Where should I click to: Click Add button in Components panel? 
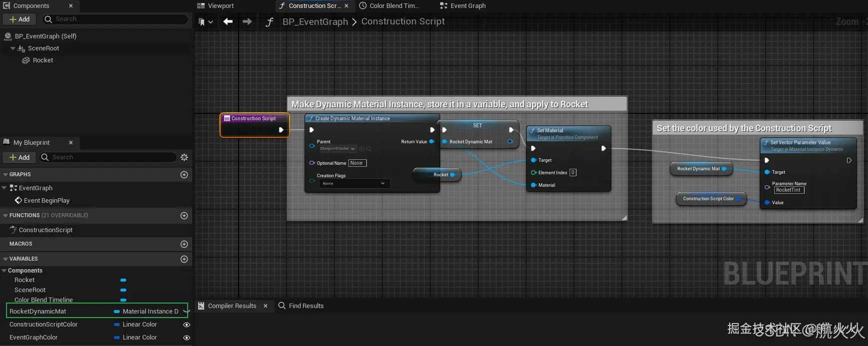pyautogui.click(x=19, y=19)
